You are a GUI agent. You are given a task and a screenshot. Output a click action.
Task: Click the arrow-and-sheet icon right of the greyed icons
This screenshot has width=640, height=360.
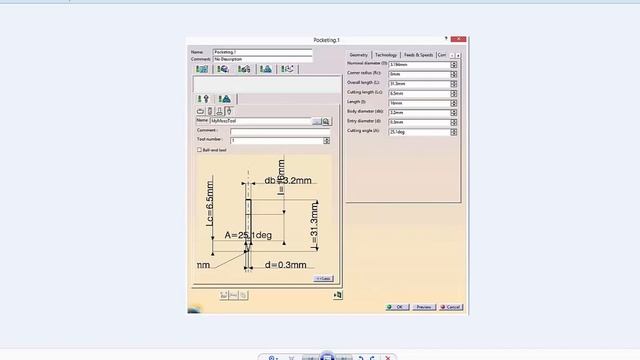click(x=338, y=295)
